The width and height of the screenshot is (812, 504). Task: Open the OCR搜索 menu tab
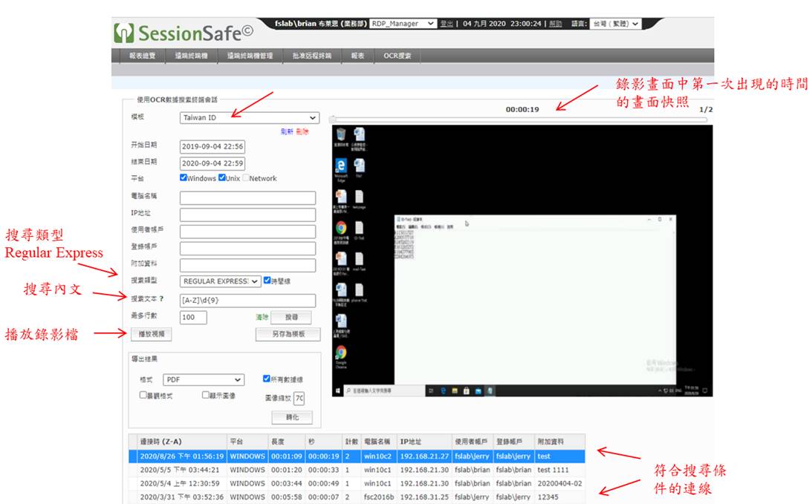pos(397,56)
